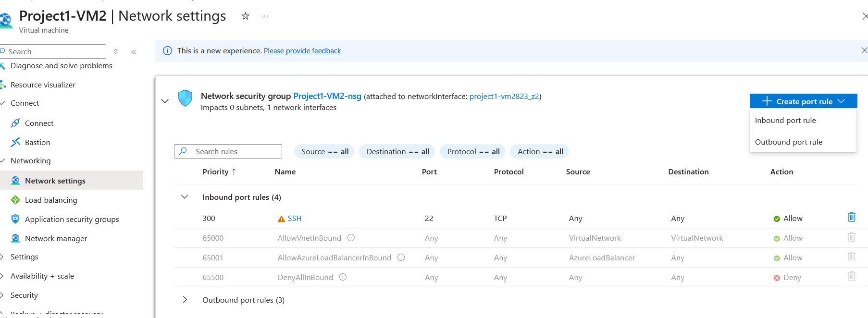
Task: Expand the Settings sidebar group
Action: pos(2,257)
